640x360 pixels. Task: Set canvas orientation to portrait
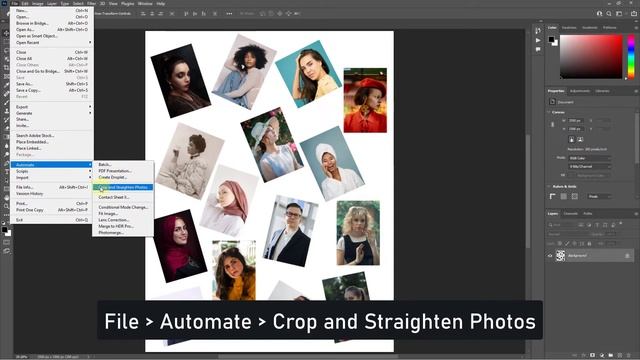pos(571,139)
